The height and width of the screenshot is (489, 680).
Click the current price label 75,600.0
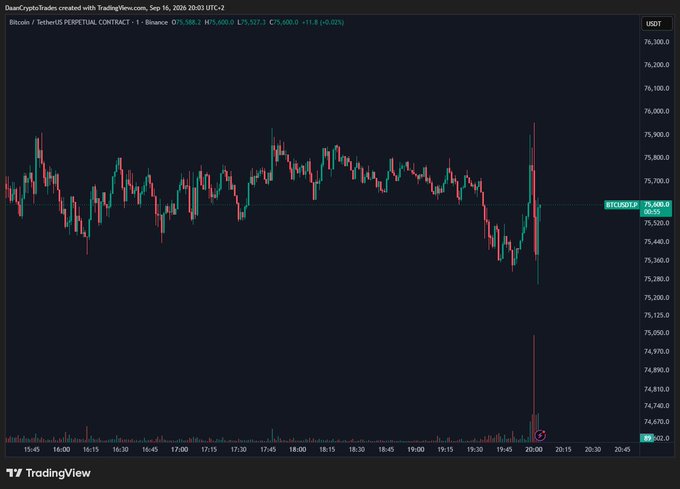coord(656,204)
